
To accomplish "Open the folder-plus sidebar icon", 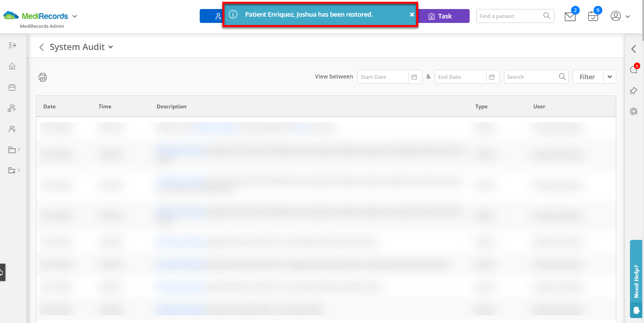I will point(12,171).
